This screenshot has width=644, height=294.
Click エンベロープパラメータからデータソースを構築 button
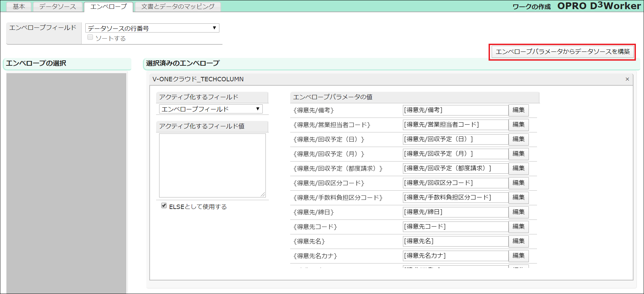(x=562, y=52)
